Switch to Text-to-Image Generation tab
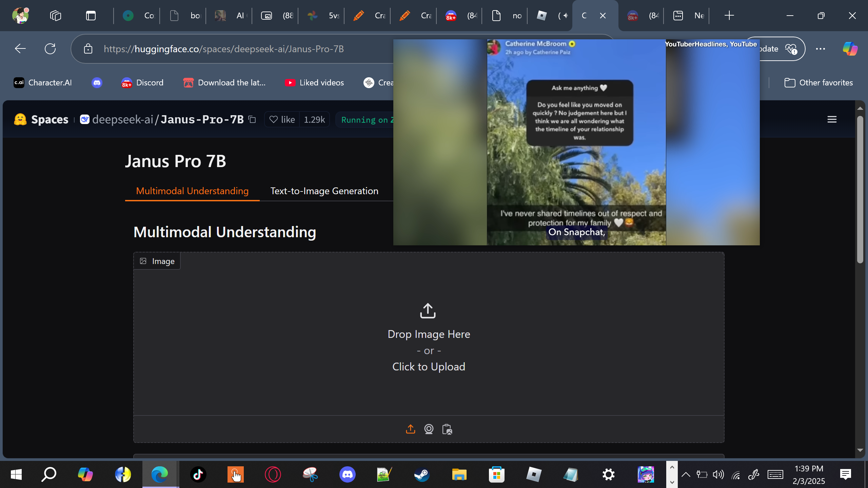 (x=324, y=191)
